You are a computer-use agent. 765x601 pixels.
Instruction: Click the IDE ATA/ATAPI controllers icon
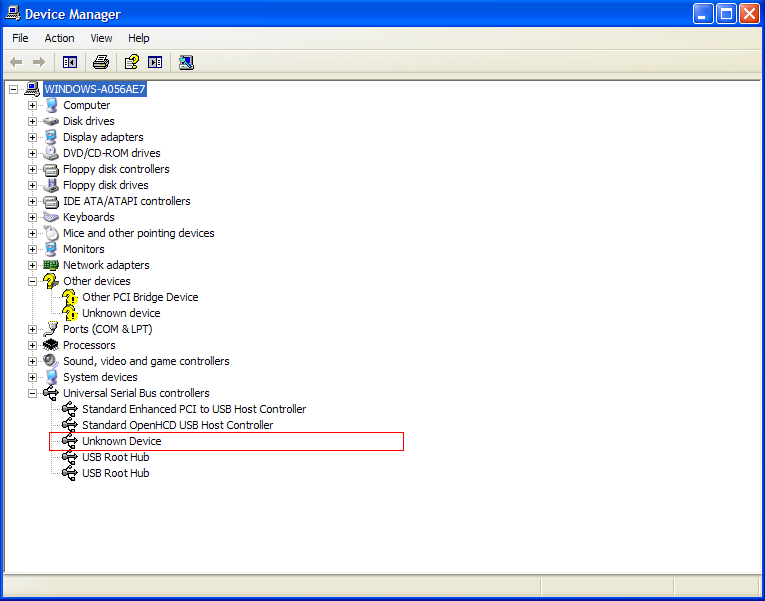tap(51, 201)
